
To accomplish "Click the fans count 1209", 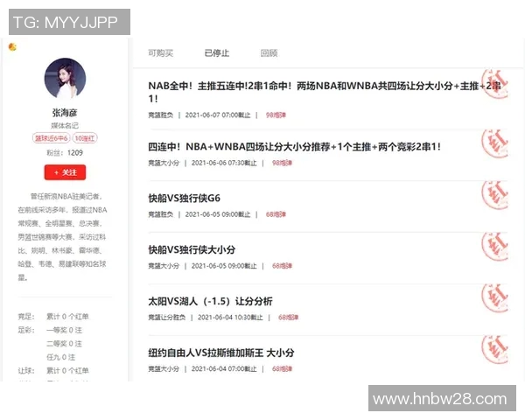I will pos(75,153).
